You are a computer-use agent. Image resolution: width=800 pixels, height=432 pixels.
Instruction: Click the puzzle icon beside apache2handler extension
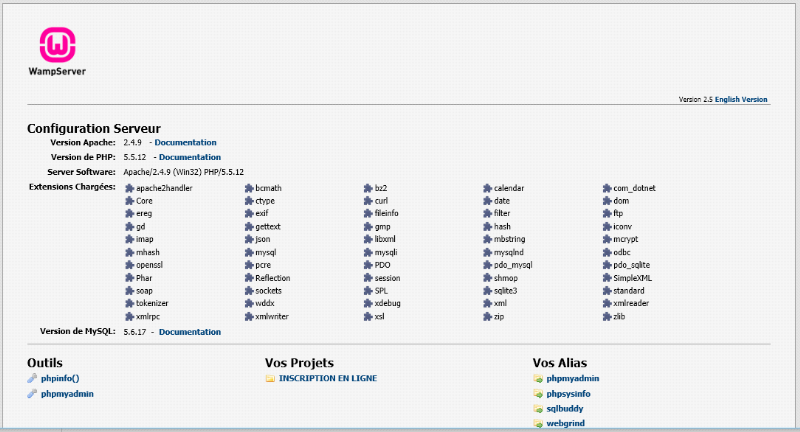[129, 188]
